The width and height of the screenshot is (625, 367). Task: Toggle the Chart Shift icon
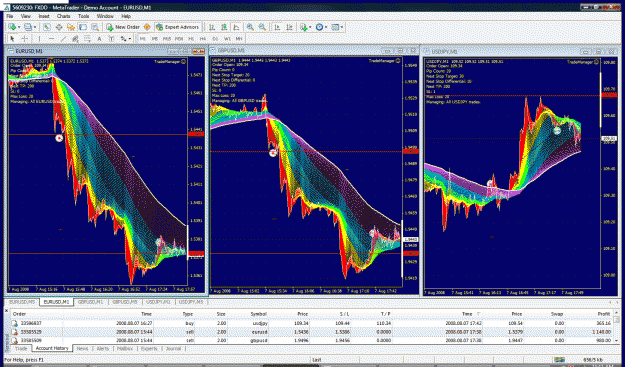[x=290, y=27]
